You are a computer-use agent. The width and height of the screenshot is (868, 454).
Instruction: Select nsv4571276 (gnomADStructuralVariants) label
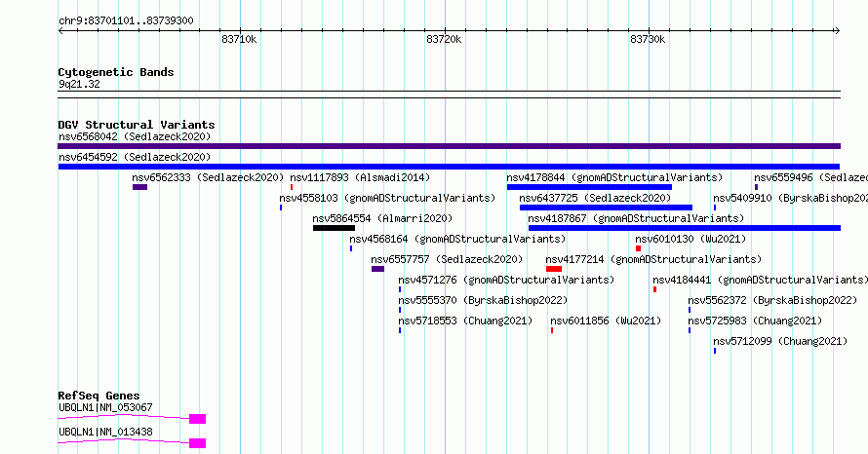click(506, 280)
